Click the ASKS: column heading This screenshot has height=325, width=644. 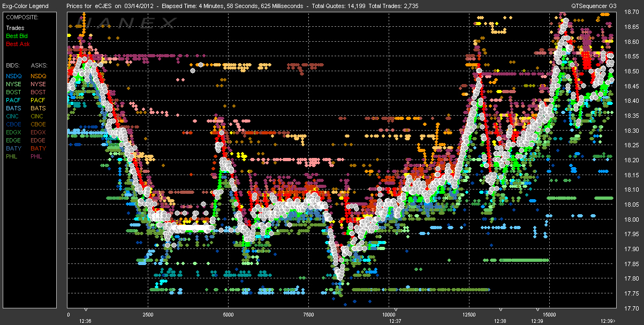pos(39,65)
